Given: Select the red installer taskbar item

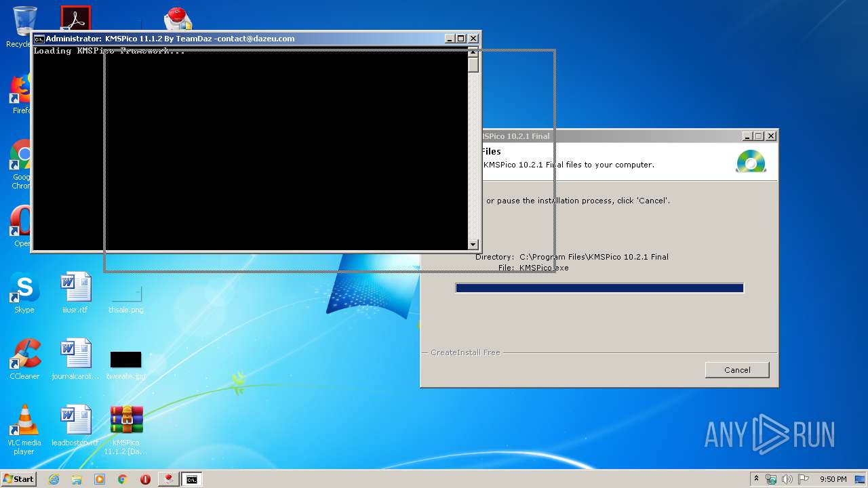Looking at the screenshot, I should click(x=167, y=479).
